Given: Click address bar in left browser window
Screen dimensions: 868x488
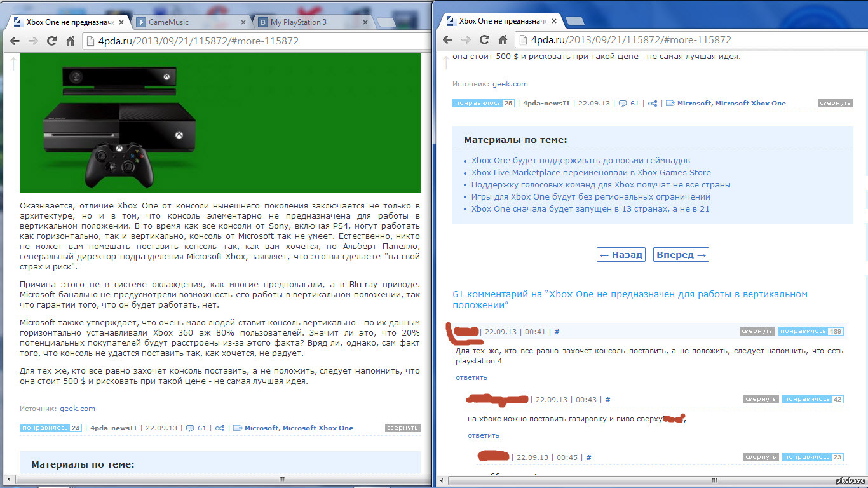Looking at the screenshot, I should click(254, 41).
